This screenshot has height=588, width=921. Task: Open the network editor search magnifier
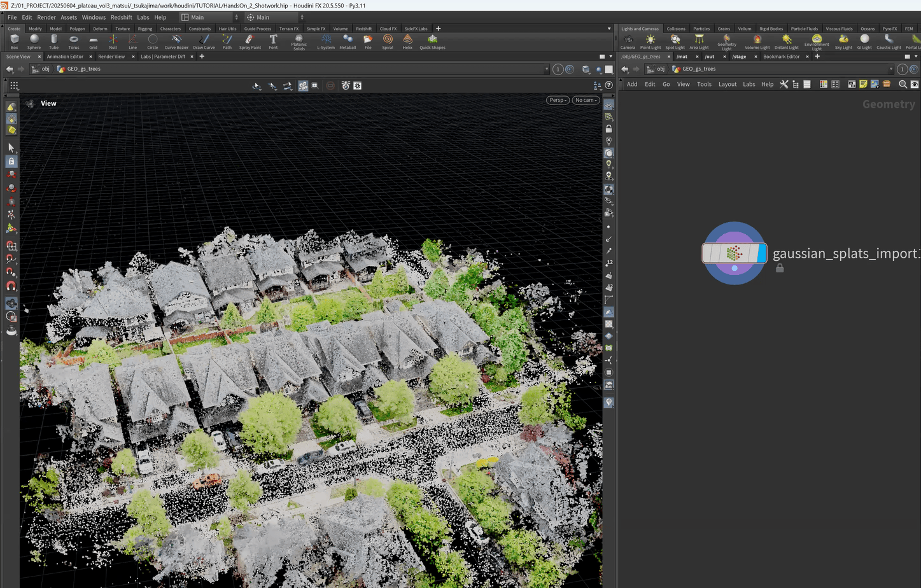902,84
